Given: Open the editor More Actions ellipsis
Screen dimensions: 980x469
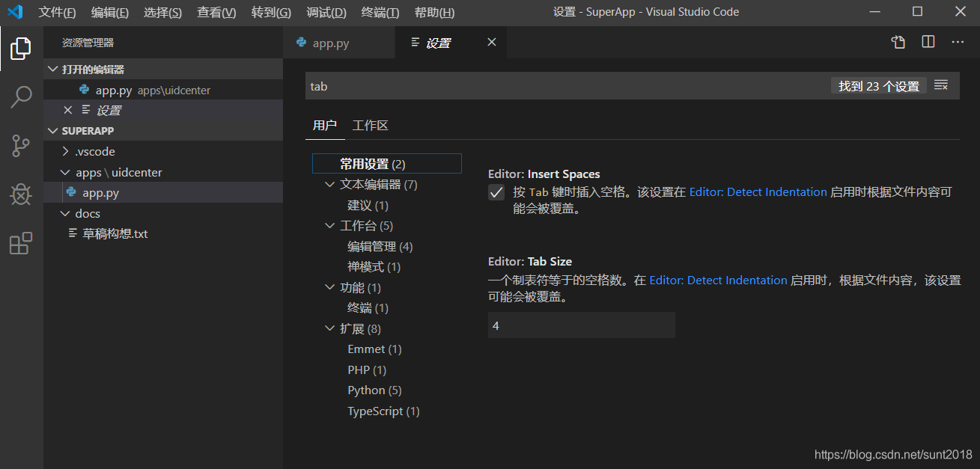Looking at the screenshot, I should point(958,43).
